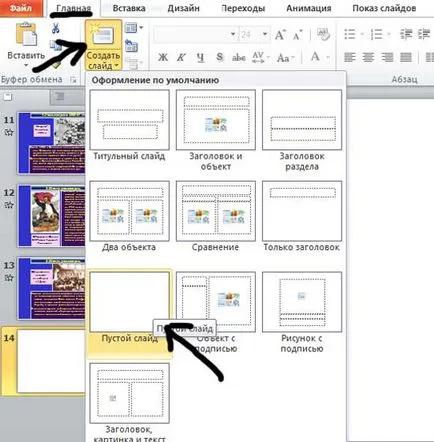Click the bulleted list icon

coord(349,34)
